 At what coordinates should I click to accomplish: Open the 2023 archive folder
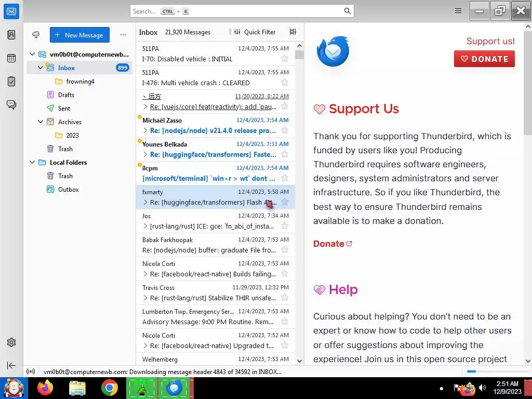72,136
